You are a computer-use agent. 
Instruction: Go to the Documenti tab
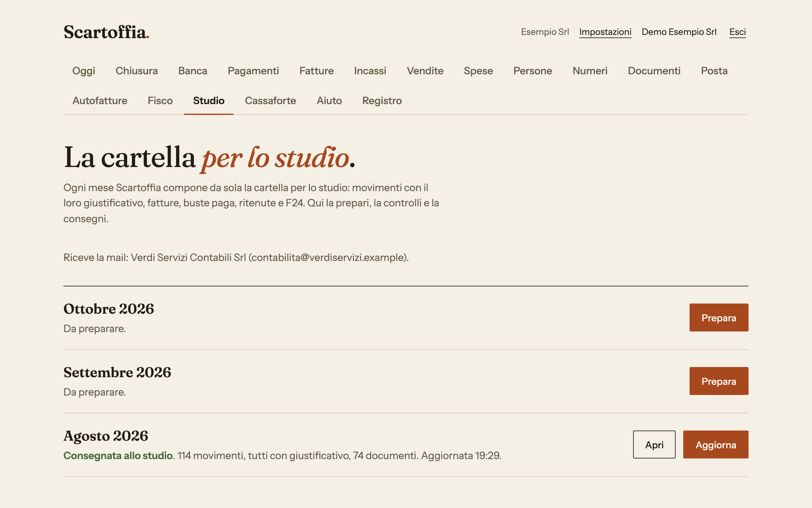654,71
